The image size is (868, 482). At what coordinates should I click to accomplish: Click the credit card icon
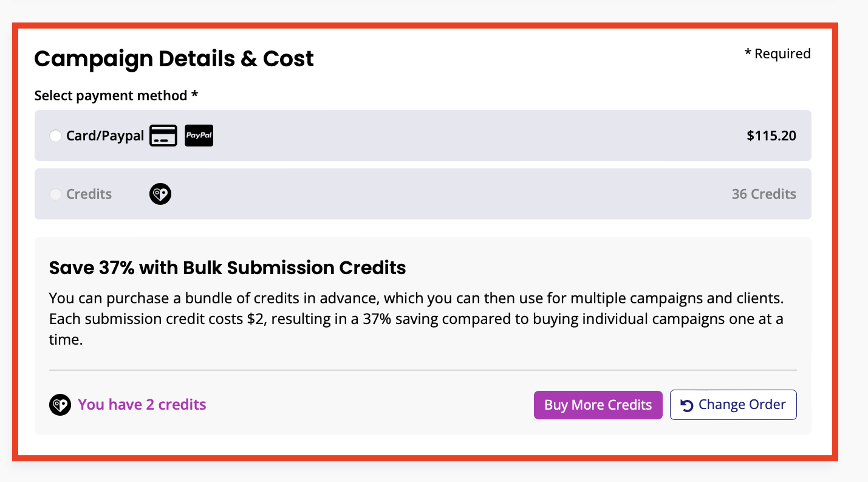[x=163, y=136]
